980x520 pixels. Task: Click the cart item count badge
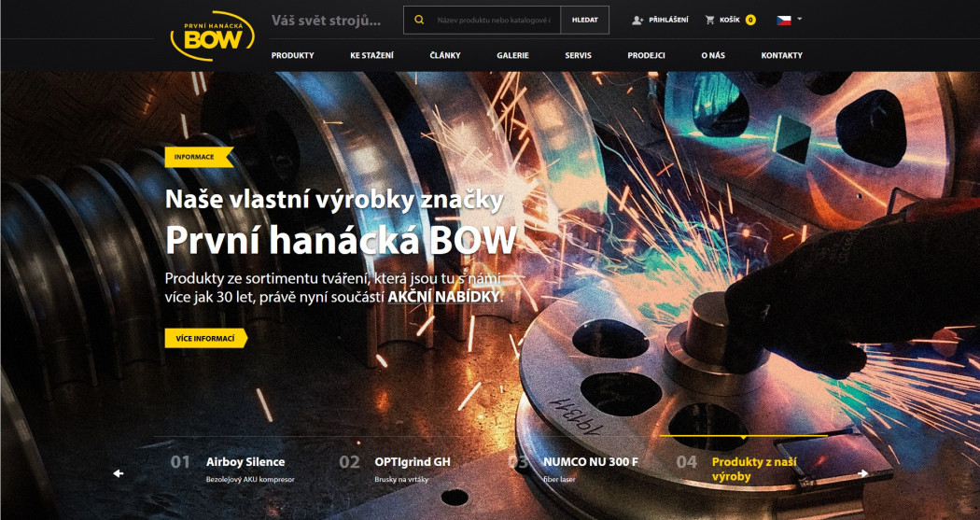(750, 20)
